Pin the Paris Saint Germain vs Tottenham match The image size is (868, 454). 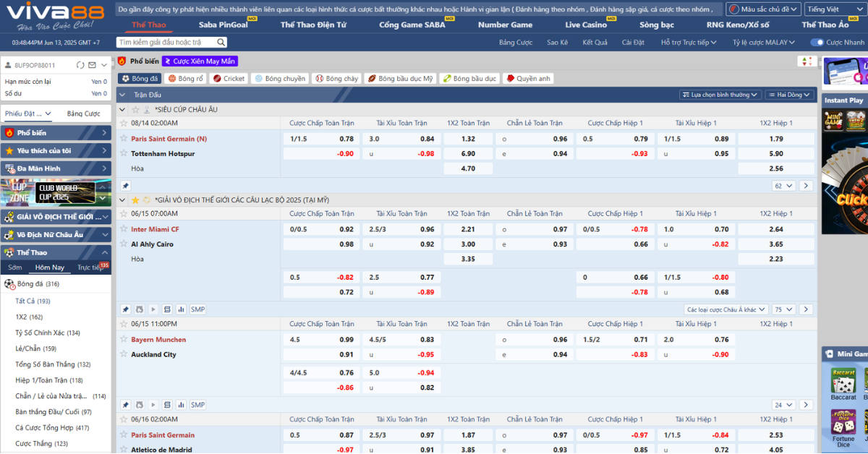(125, 186)
